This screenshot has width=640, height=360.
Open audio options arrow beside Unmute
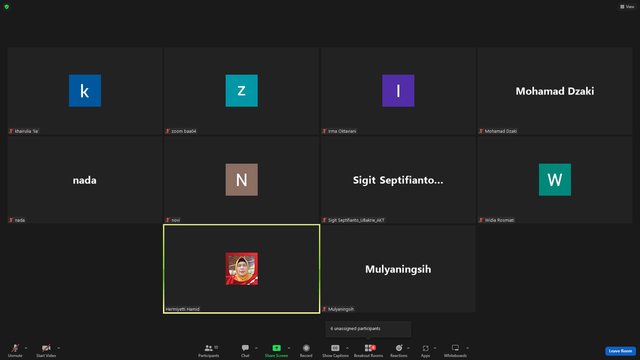pyautogui.click(x=26, y=348)
